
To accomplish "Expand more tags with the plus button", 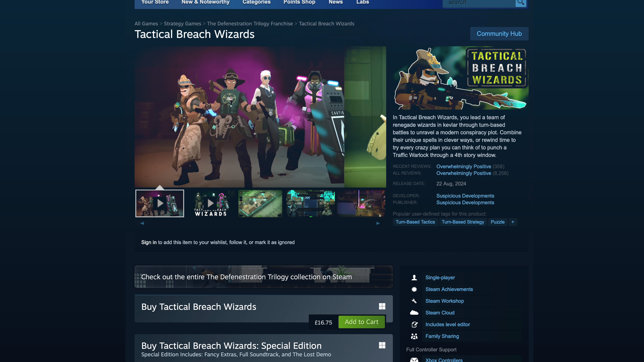I will point(513,222).
